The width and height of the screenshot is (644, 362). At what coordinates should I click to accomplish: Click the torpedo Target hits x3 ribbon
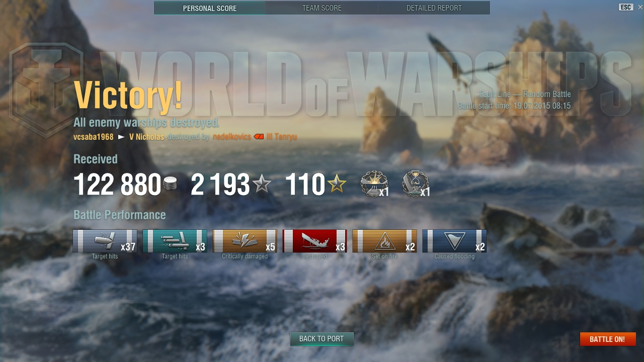[175, 241]
